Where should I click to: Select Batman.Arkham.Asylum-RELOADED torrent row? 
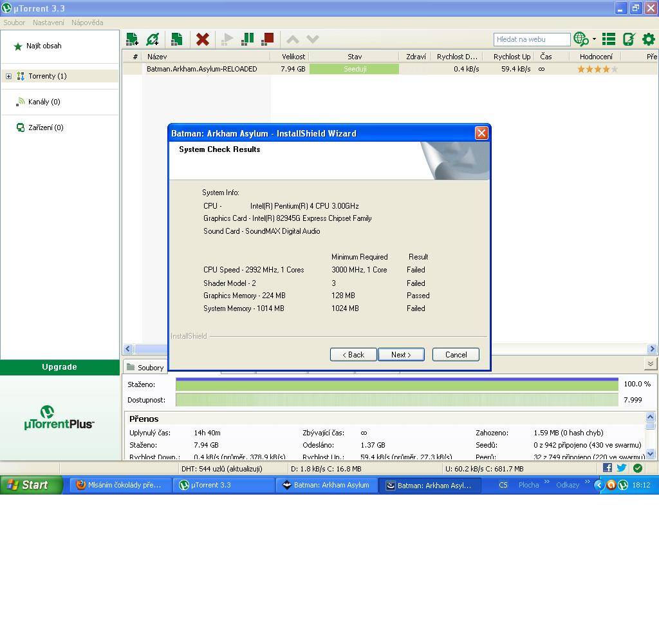(x=390, y=69)
